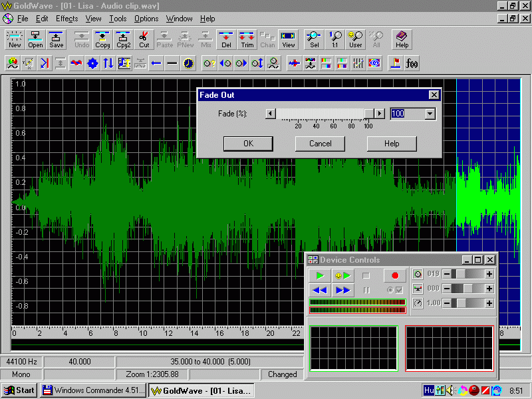Click the red flag cue icon
This screenshot has width=532, height=399.
396,63
